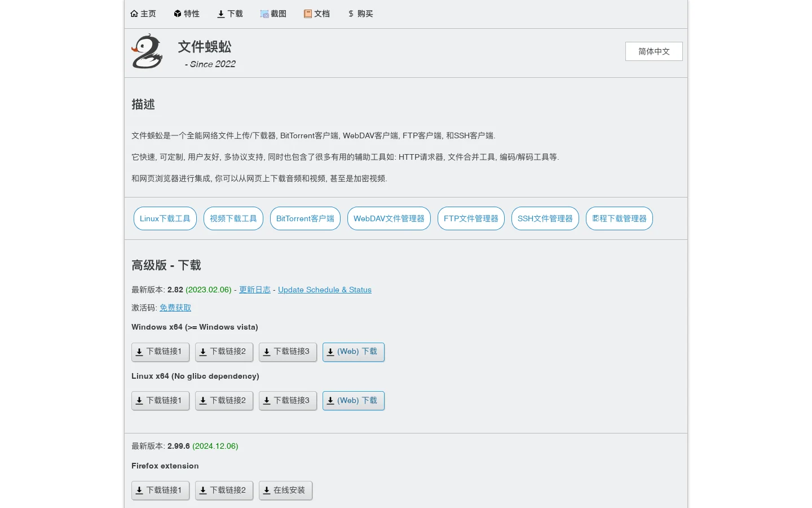Open Update Schedule & Status link

coord(325,290)
